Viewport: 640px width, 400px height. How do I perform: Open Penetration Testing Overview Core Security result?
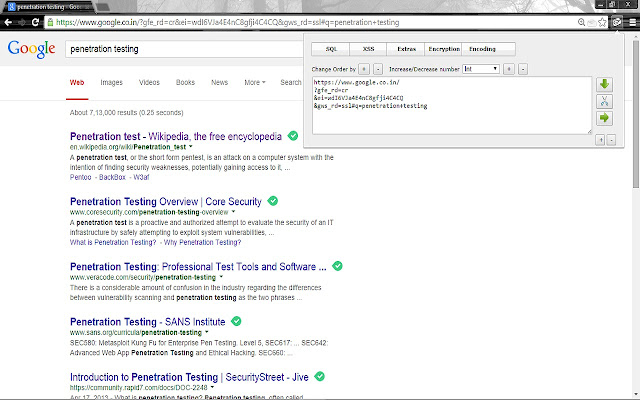pos(166,202)
